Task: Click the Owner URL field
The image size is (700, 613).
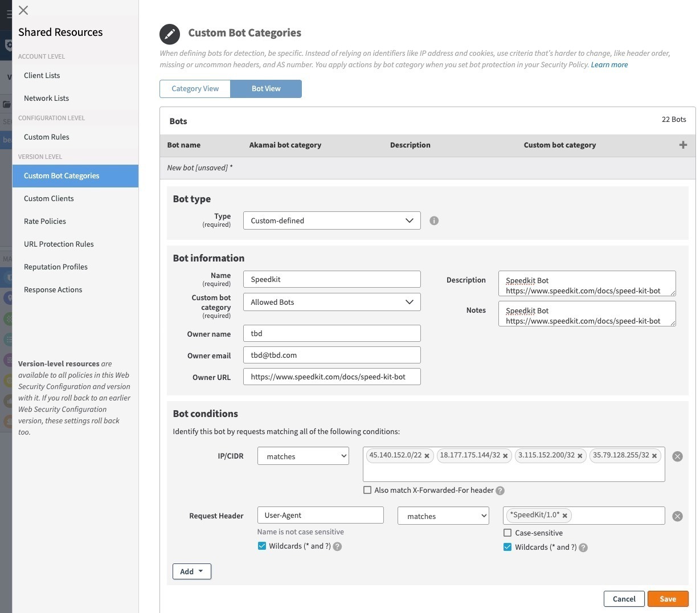Action: tap(331, 377)
